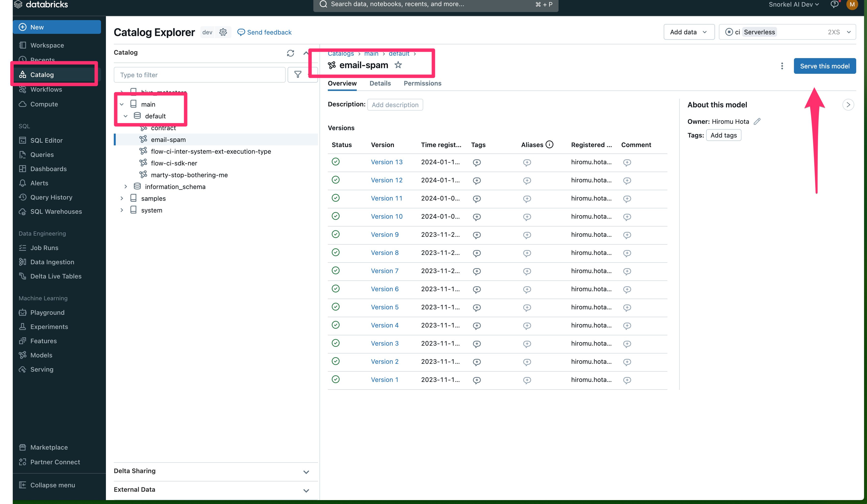The image size is (867, 504).
Task: Open the help icon in top bar
Action: 835,4
